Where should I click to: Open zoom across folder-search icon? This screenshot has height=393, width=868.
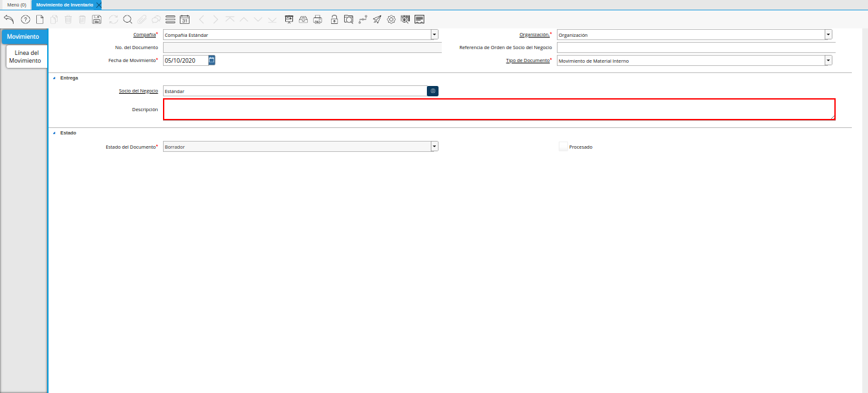click(x=349, y=19)
